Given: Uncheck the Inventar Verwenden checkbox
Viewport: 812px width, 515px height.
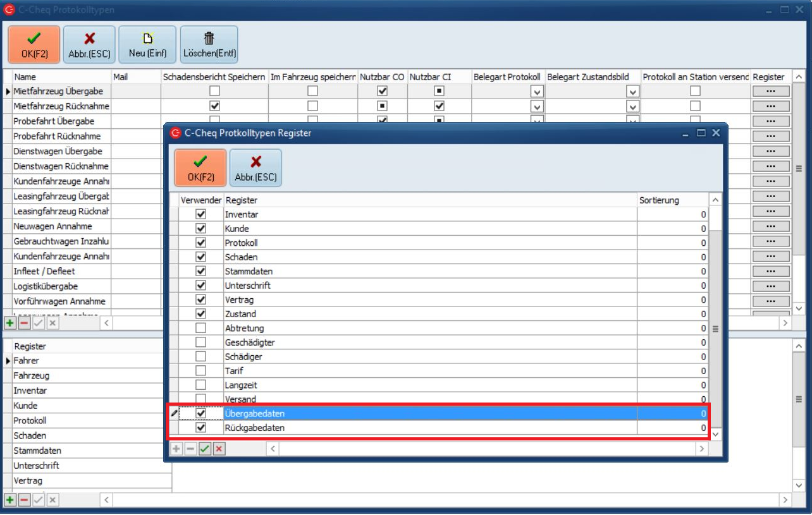Looking at the screenshot, I should point(201,214).
